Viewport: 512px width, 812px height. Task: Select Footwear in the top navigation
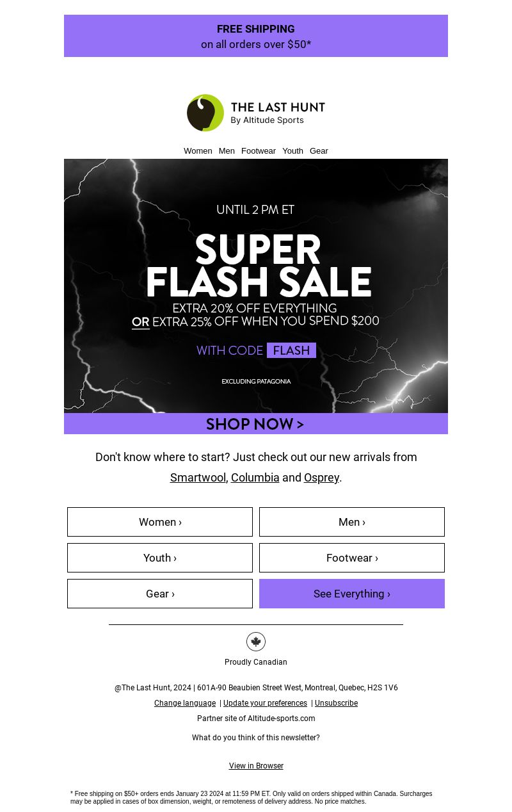tap(259, 151)
